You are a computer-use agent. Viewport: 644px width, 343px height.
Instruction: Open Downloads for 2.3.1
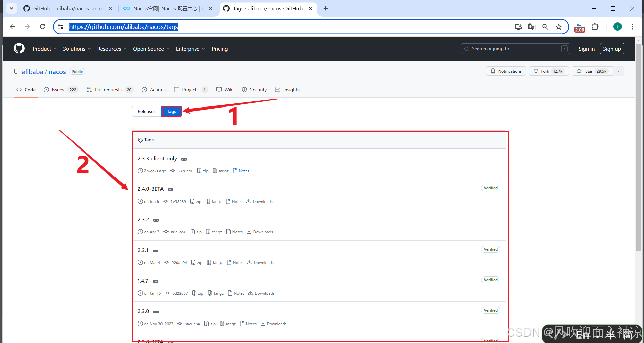(x=261, y=262)
